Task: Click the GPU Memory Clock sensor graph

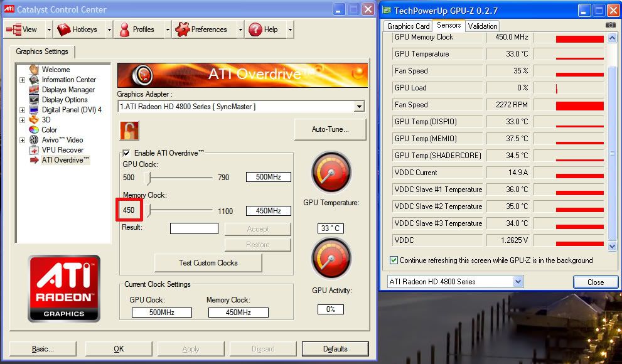Action: pyautogui.click(x=569, y=37)
